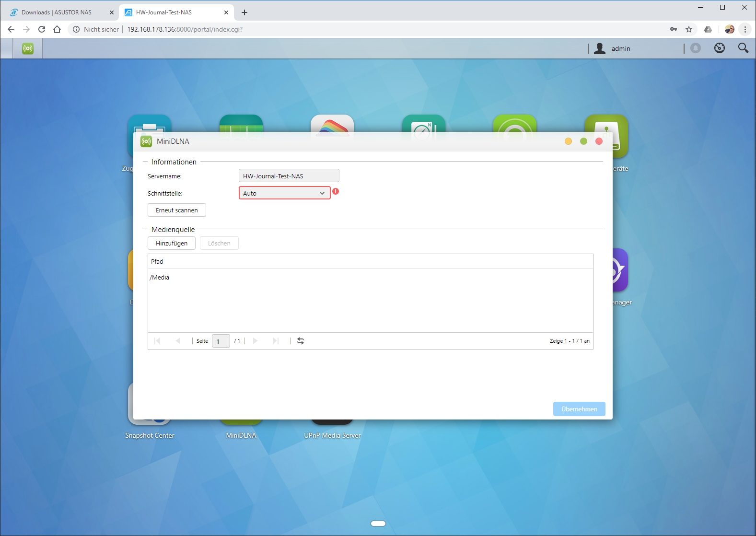The width and height of the screenshot is (756, 536).
Task: Bookmark this page with the star
Action: point(689,29)
